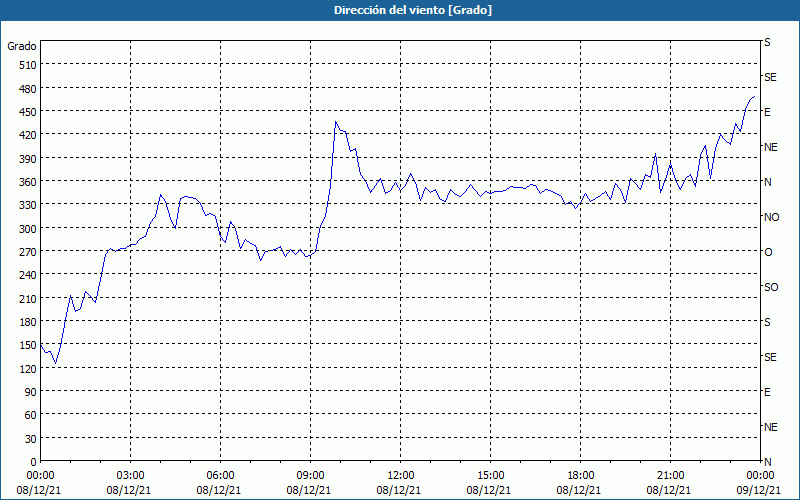Click the 'N' compass label level with 360
This screenshot has width=800, height=500.
tap(767, 182)
